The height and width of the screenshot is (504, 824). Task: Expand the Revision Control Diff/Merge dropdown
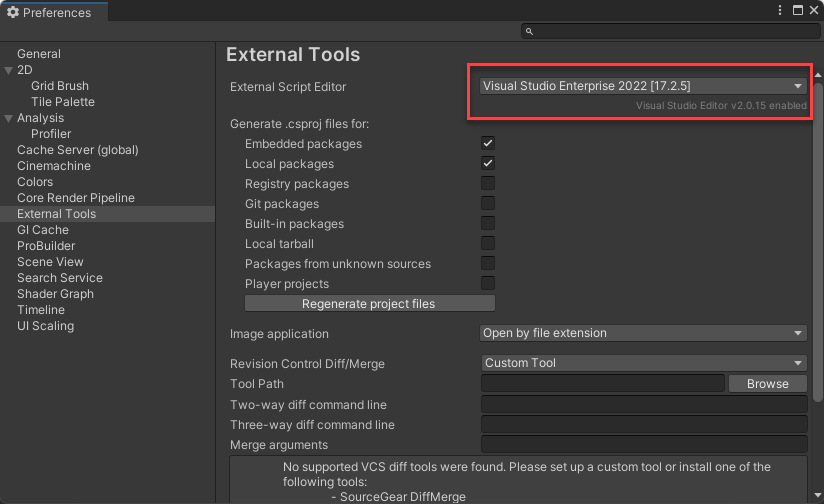[643, 363]
